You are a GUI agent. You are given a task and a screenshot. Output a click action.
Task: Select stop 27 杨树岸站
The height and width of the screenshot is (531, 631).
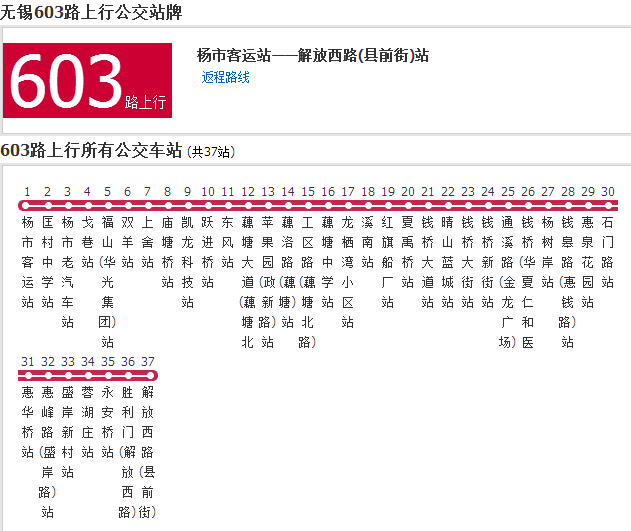(x=548, y=252)
